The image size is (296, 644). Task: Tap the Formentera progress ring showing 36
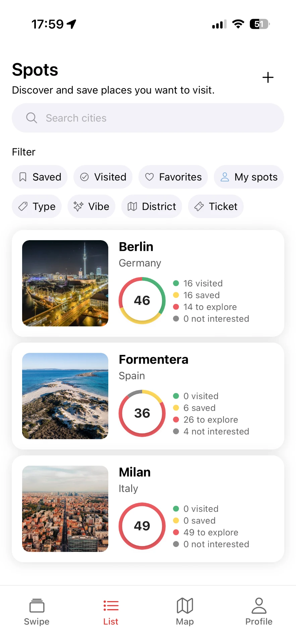coord(142,413)
